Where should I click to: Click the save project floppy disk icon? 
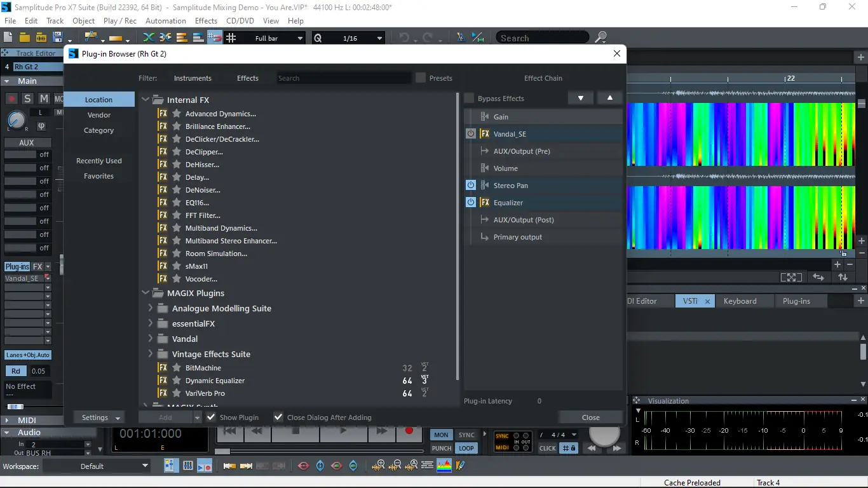pyautogui.click(x=58, y=37)
